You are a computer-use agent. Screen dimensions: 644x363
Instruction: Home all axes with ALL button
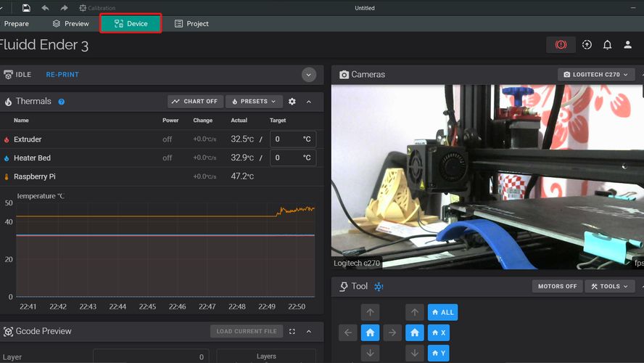click(x=442, y=312)
